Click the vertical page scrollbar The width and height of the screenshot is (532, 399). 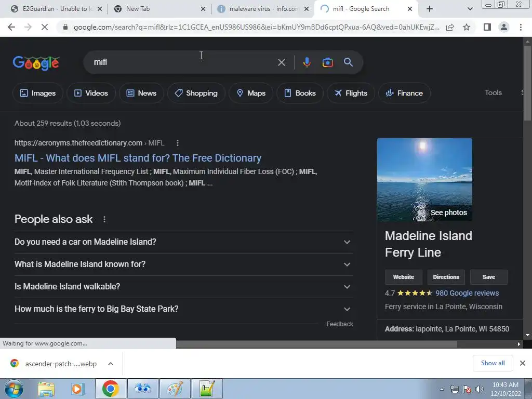tap(527, 83)
